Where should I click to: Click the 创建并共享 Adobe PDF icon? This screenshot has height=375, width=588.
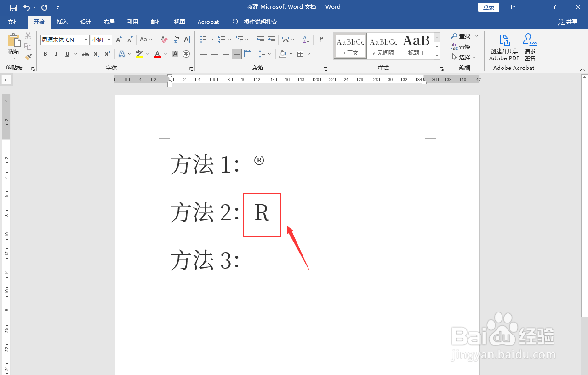point(503,46)
